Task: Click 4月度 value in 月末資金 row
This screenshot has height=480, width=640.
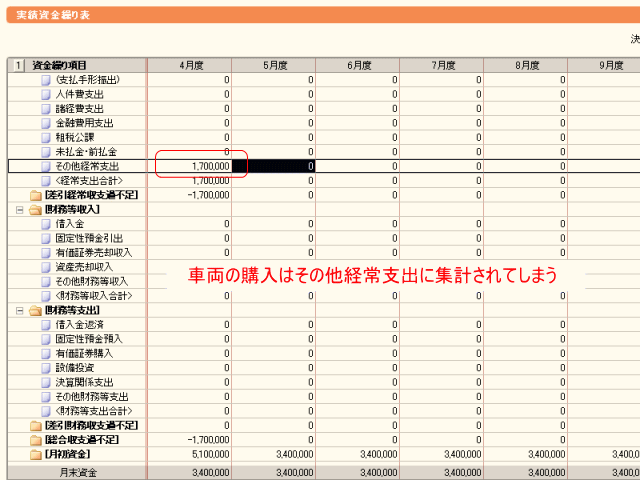Action: [x=211, y=473]
